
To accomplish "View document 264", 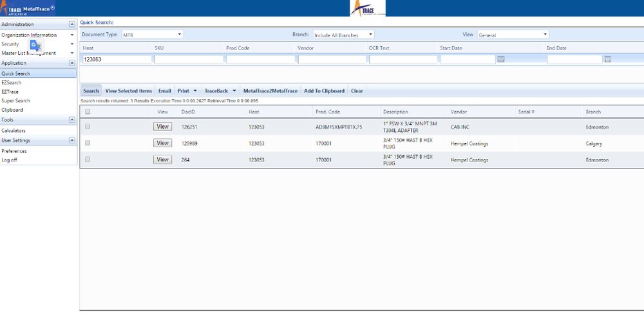I will (163, 159).
